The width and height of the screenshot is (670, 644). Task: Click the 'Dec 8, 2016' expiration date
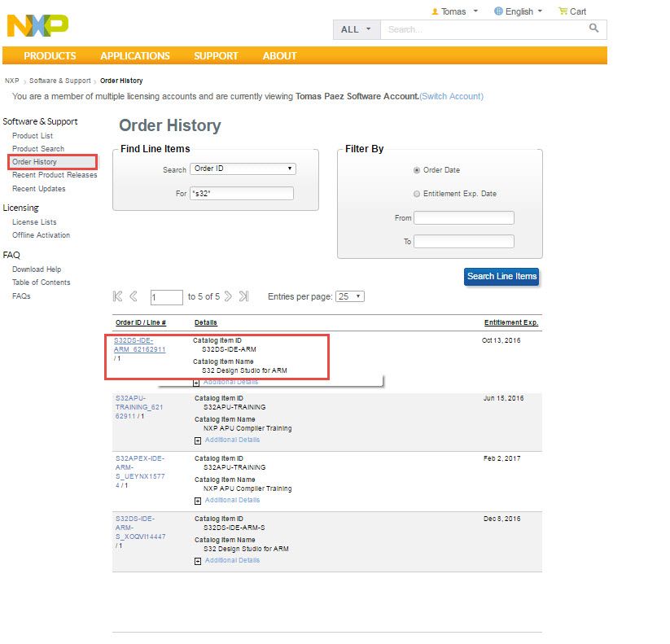tap(501, 519)
